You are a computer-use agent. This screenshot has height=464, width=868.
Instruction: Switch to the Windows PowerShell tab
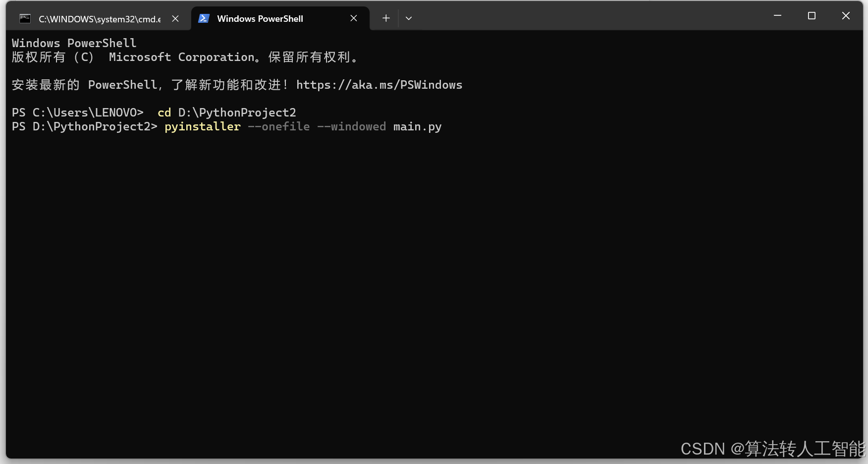pyautogui.click(x=260, y=19)
